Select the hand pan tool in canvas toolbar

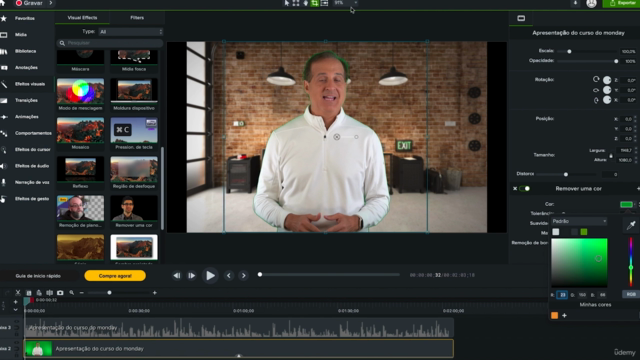[x=305, y=3]
